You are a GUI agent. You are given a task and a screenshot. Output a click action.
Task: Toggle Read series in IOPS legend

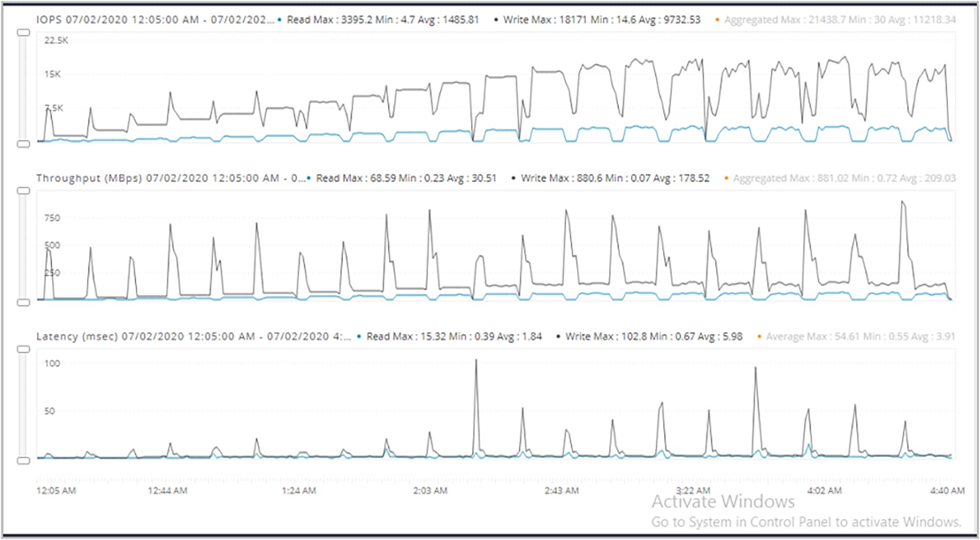(x=378, y=20)
